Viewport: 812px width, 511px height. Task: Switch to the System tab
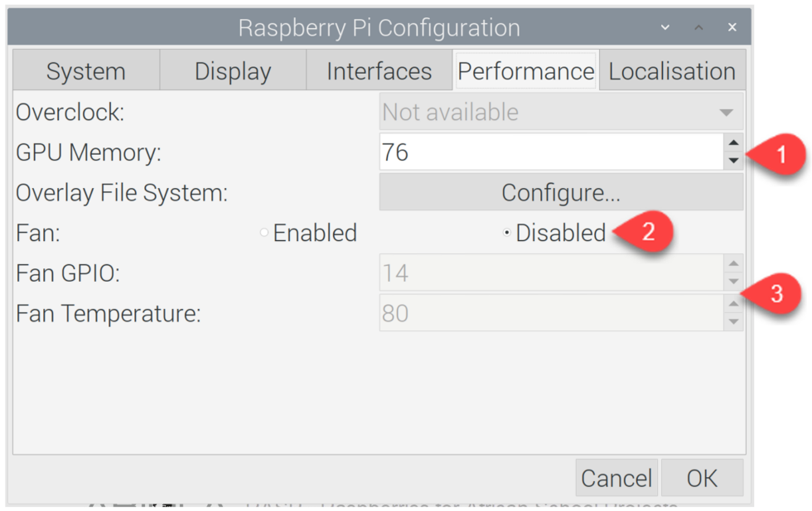(x=86, y=71)
